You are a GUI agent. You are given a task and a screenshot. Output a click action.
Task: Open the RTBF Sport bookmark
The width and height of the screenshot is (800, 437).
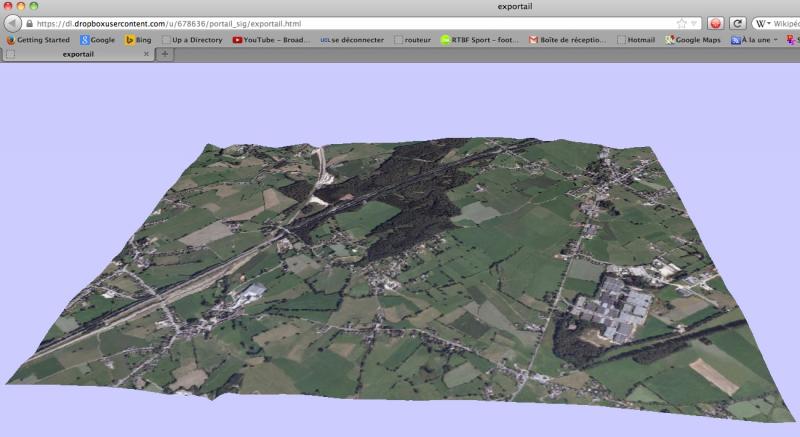481,40
